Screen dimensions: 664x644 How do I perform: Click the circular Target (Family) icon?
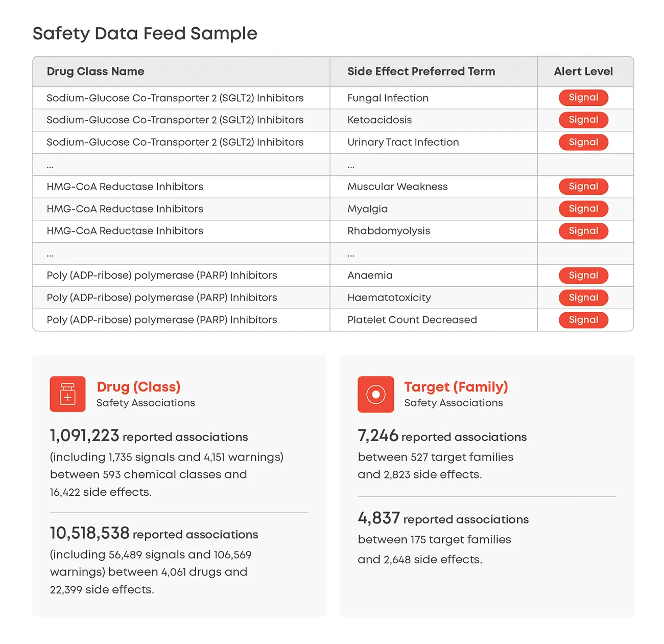tap(375, 394)
